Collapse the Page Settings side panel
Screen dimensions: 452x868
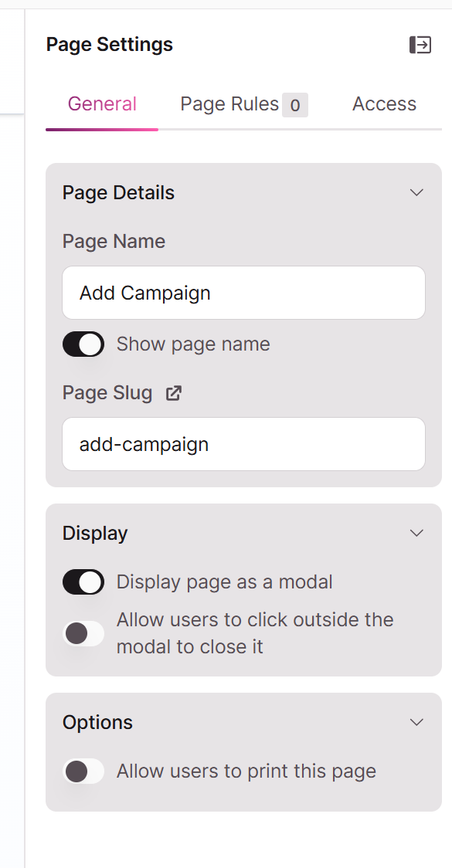tap(420, 45)
